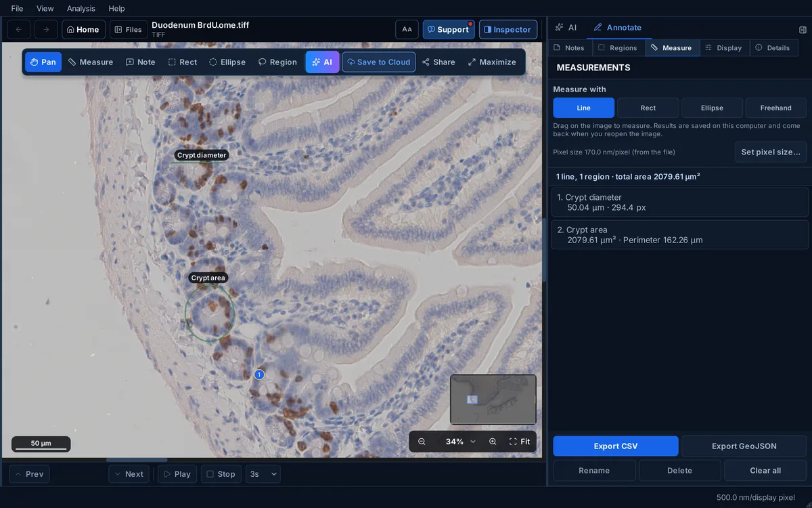Open the Home screen
812x508 pixels.
(x=83, y=30)
